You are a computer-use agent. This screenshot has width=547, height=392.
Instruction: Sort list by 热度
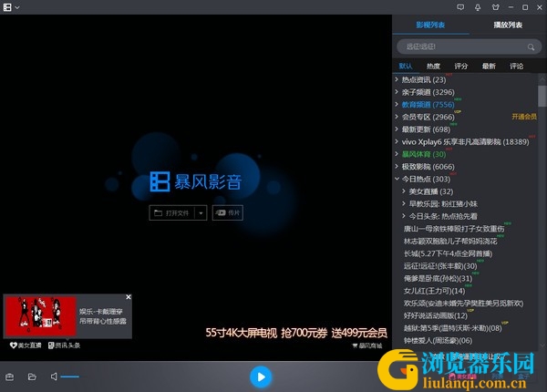coord(433,66)
